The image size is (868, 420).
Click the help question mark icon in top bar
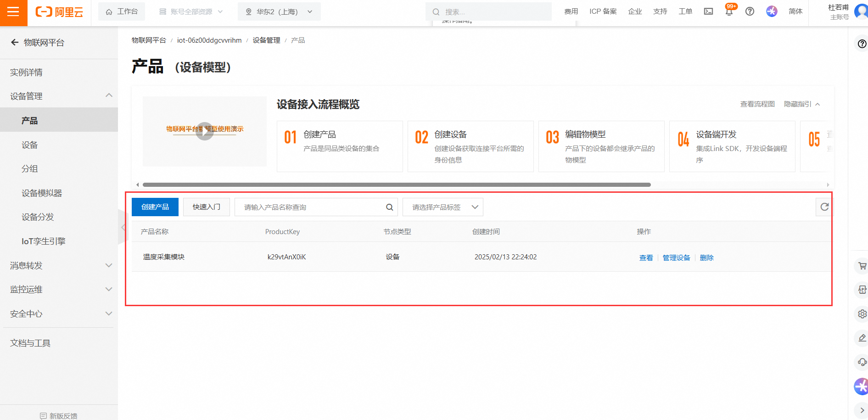point(750,11)
